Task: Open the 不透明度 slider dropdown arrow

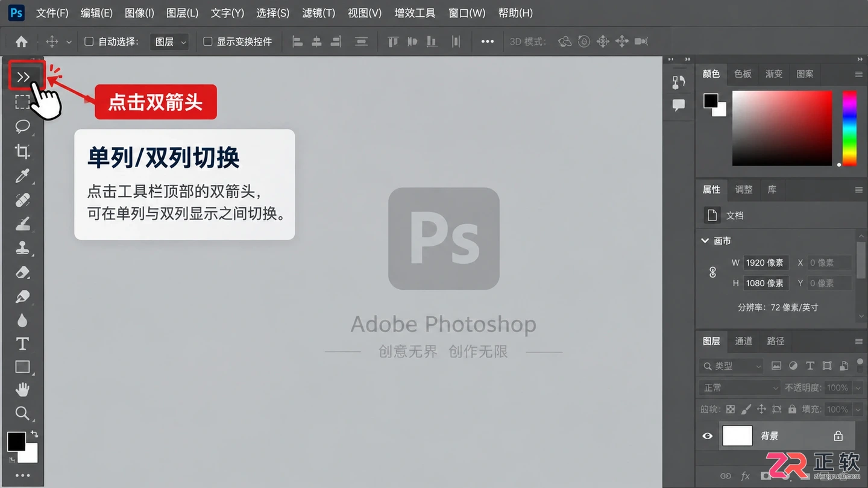Action: click(858, 388)
